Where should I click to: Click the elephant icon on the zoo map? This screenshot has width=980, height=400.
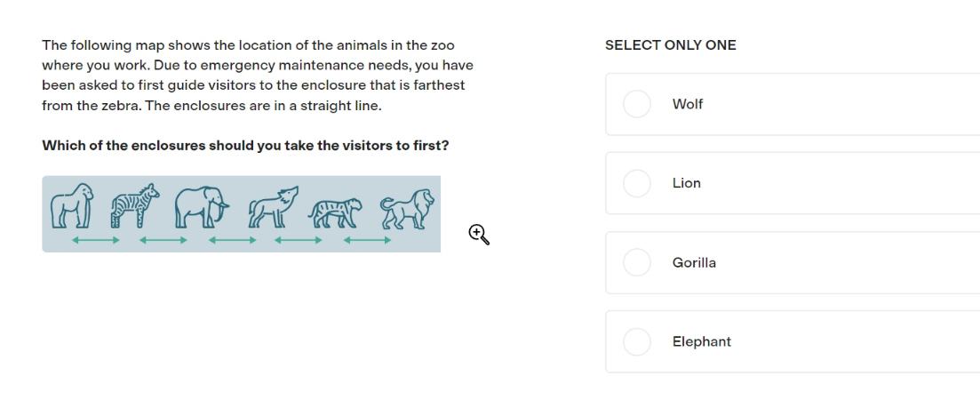tap(202, 207)
